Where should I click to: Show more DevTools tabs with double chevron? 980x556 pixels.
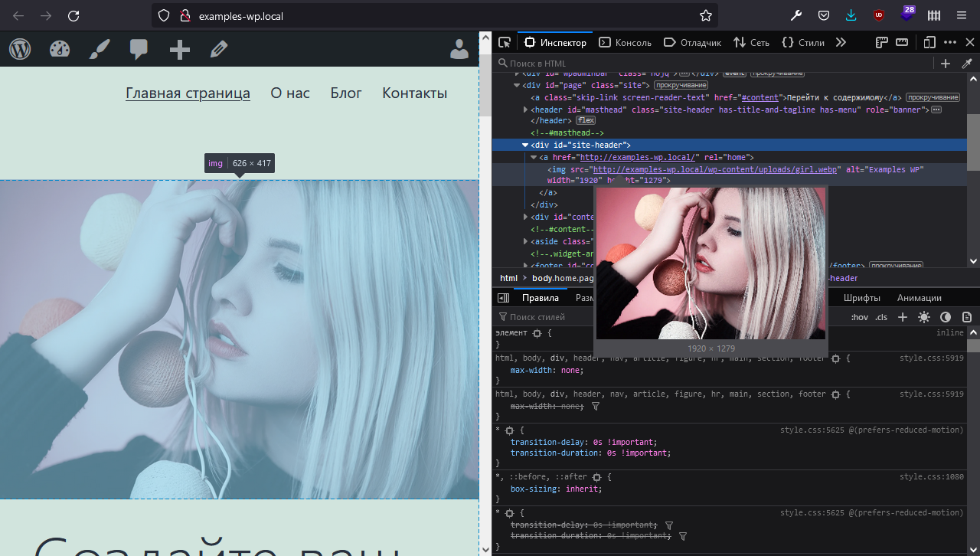pos(841,42)
